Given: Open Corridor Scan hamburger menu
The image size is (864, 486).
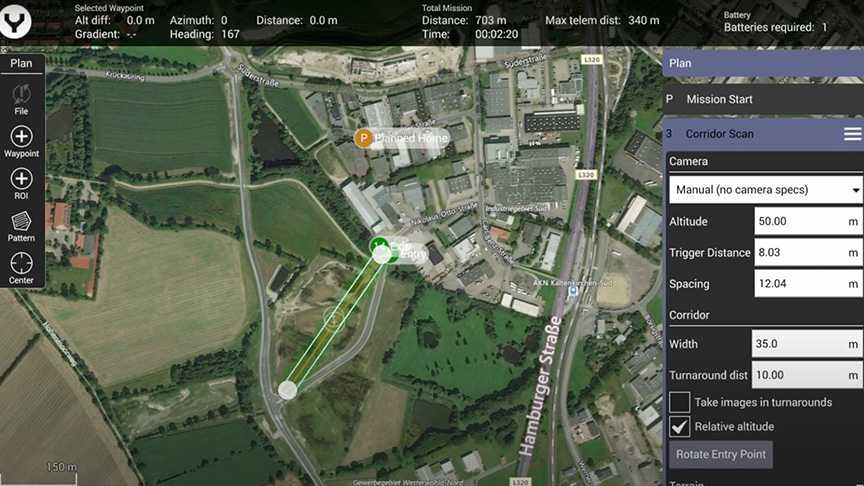Looking at the screenshot, I should coord(852,134).
